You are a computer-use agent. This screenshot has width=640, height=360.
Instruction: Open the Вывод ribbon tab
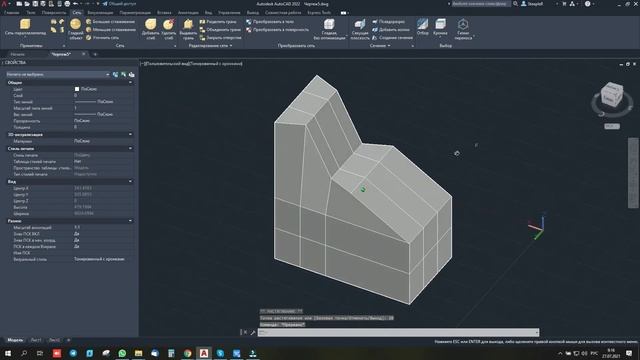pyautogui.click(x=253, y=13)
